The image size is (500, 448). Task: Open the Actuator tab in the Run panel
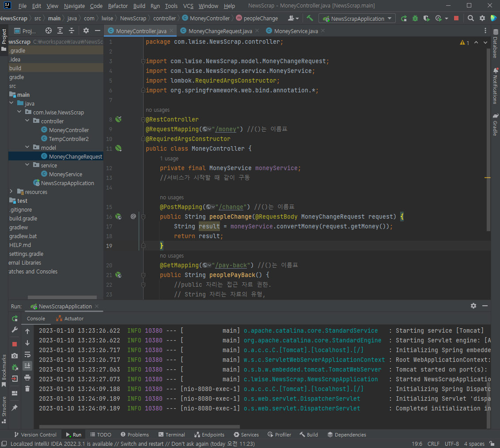pyautogui.click(x=70, y=319)
